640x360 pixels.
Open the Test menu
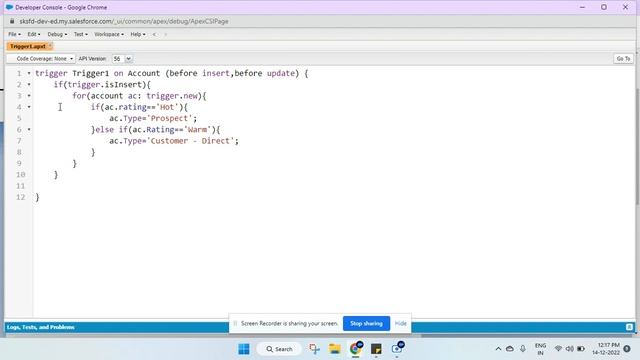(80, 34)
